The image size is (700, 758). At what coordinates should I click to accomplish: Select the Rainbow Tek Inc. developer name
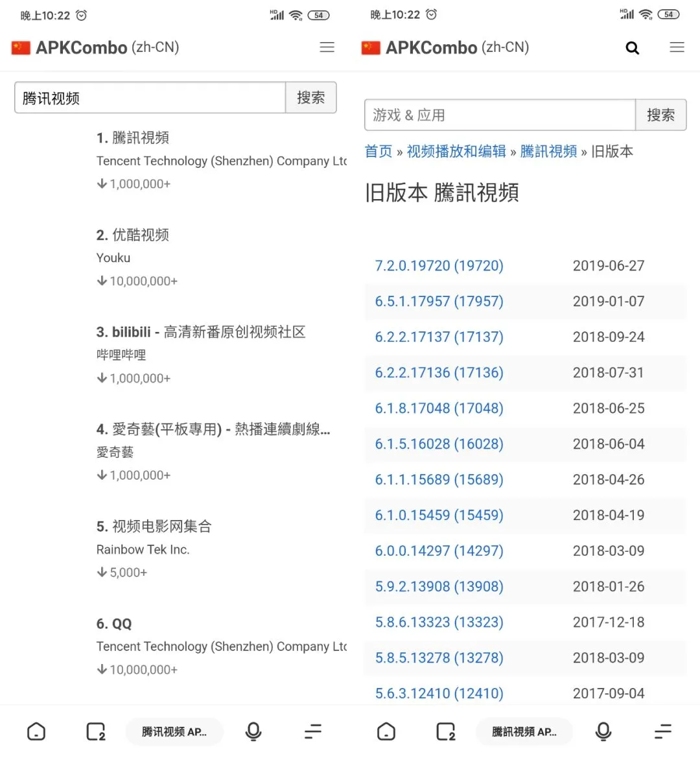tap(143, 549)
